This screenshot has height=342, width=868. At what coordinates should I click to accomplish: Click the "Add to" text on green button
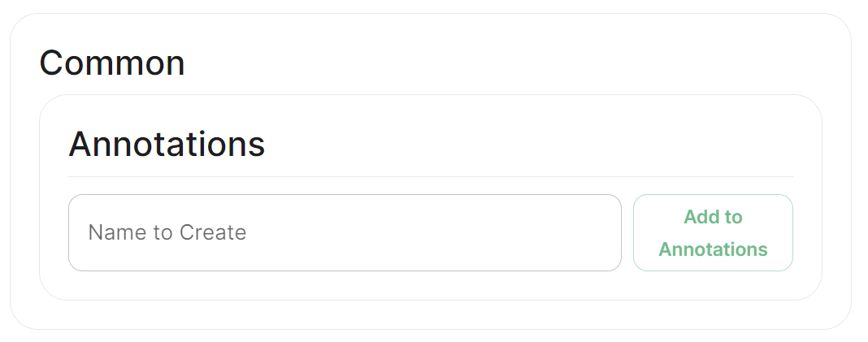coord(713,217)
